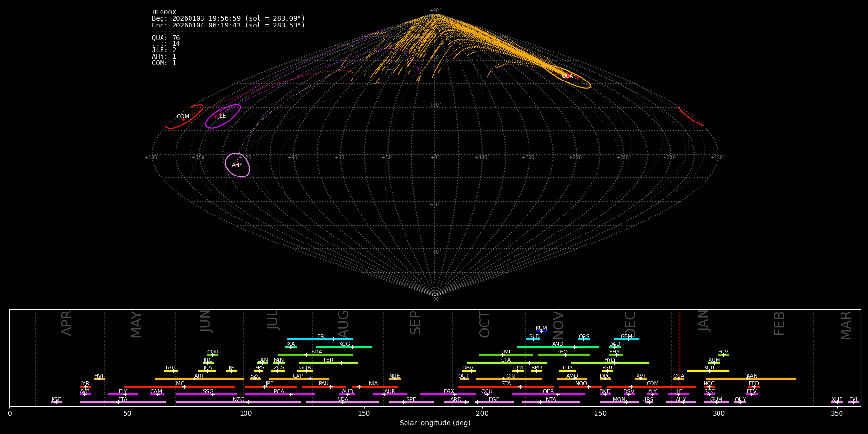
Task: Click the COM radiant ellipse label
Action: pyautogui.click(x=183, y=117)
